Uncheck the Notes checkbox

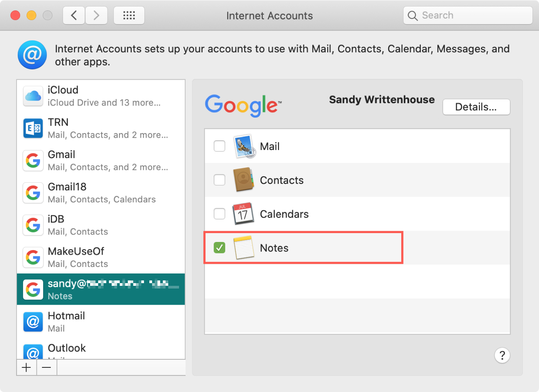click(x=219, y=247)
